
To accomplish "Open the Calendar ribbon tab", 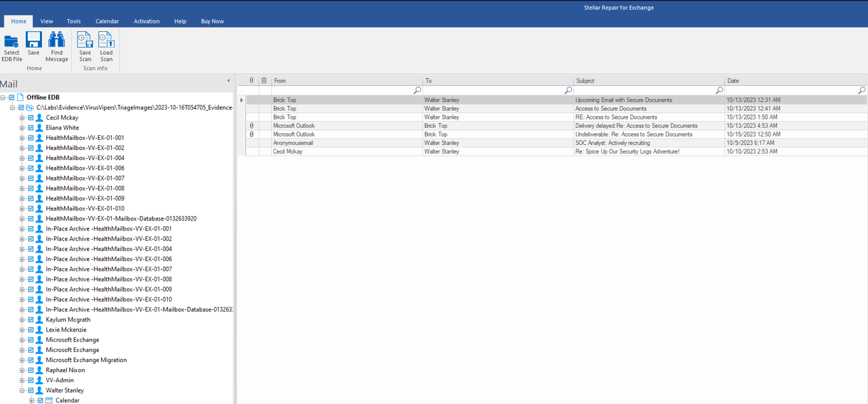I will (x=107, y=21).
